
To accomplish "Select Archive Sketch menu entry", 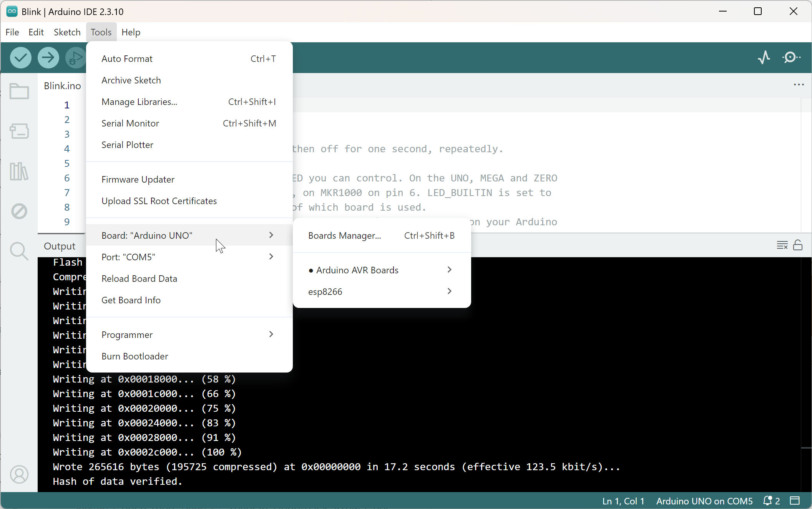I will tap(189, 80).
